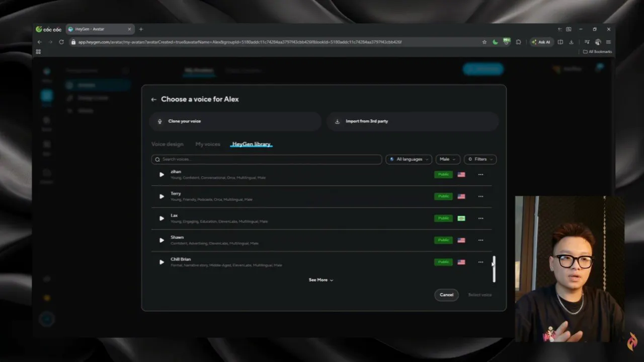Screen dimensions: 644x362
Task: Click the Ask AI button
Action: pos(541,42)
